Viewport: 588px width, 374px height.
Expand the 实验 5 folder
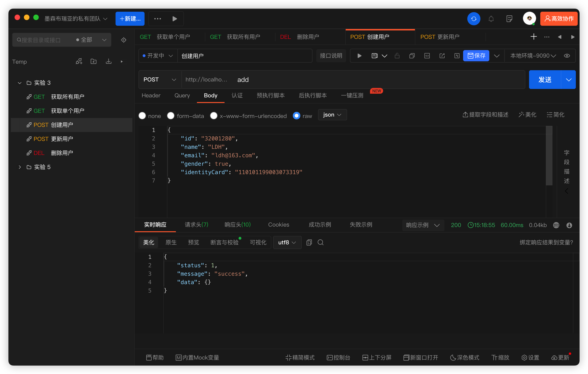(20, 167)
